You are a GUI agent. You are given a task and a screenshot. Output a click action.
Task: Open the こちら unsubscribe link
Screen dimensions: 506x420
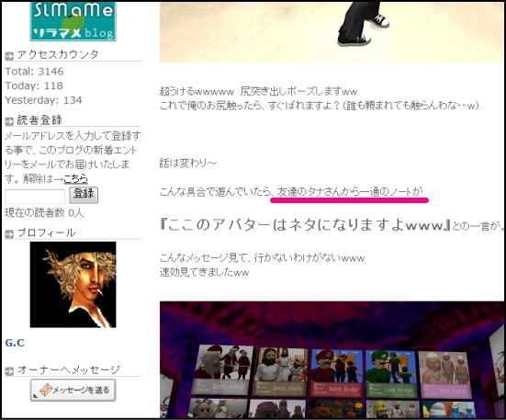75,178
